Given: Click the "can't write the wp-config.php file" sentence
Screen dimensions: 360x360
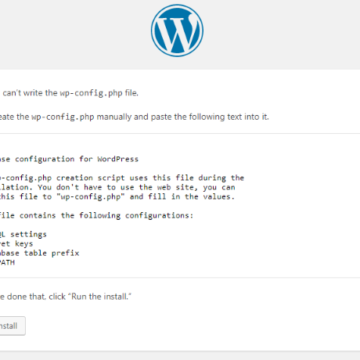Looking at the screenshot, I should [x=69, y=93].
